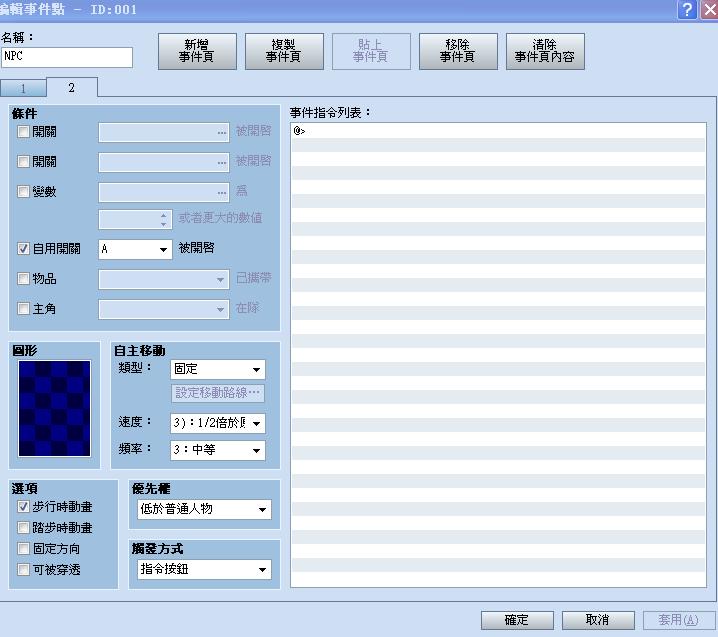Open the self switch A dropdown

tap(136, 250)
